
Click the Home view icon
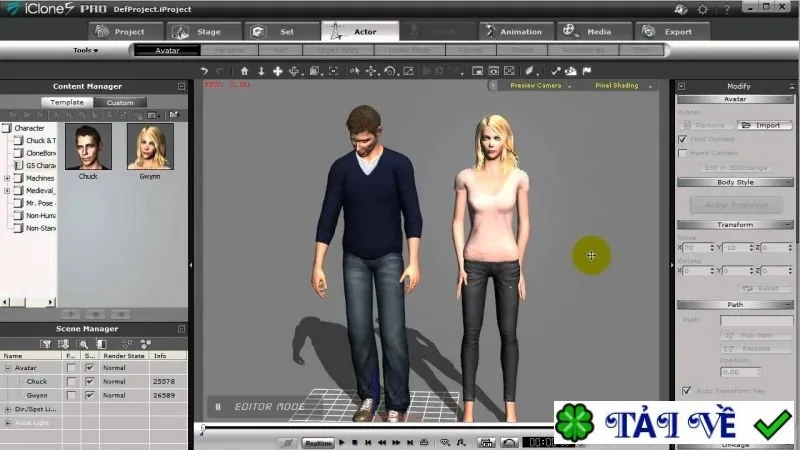(244, 71)
